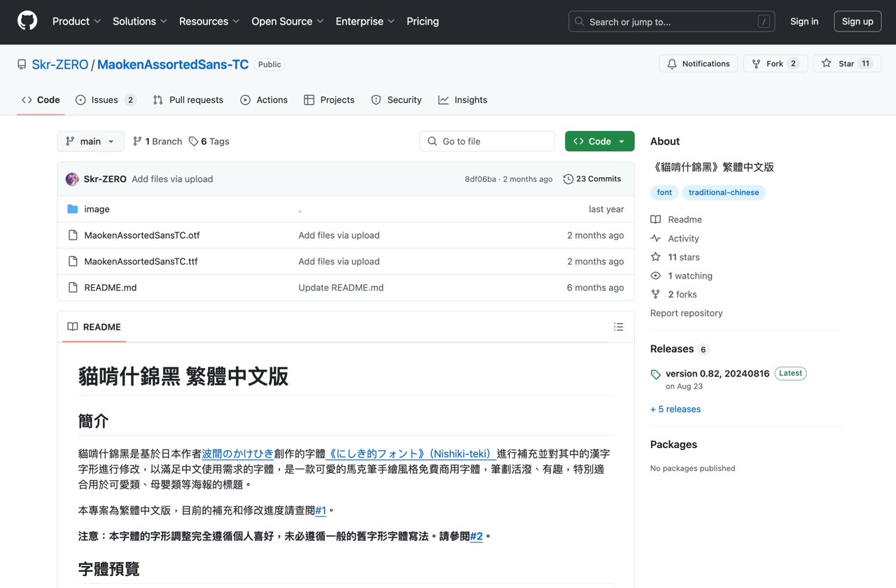Open the MaokenAssortedSans-TC repository link
Viewport: 896px width, 588px height.
173,64
